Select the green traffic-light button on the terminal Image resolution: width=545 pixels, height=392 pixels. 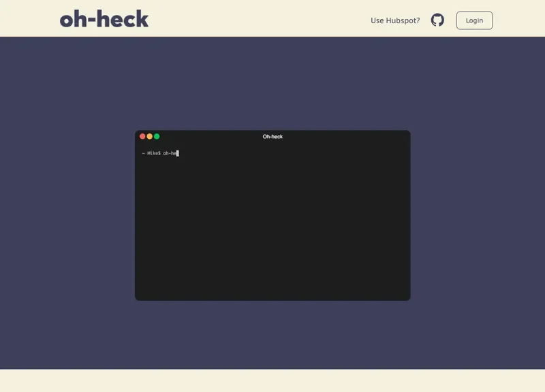[157, 136]
